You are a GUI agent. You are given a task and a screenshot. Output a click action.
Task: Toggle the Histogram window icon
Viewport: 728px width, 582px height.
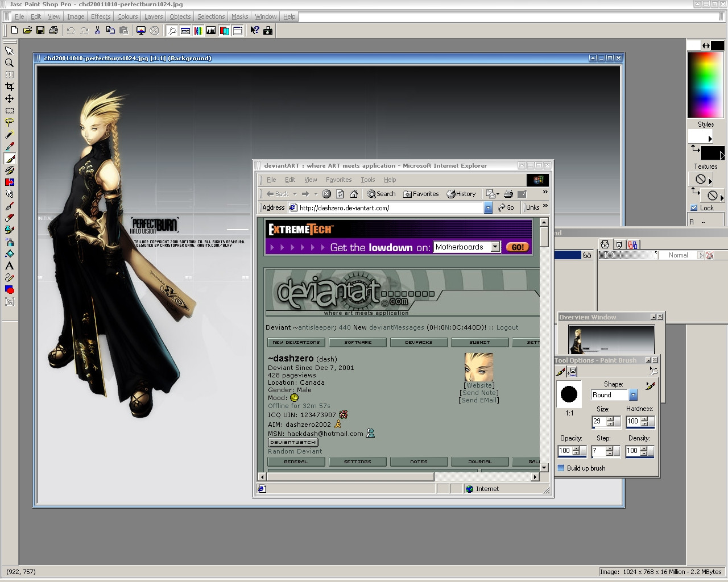211,30
